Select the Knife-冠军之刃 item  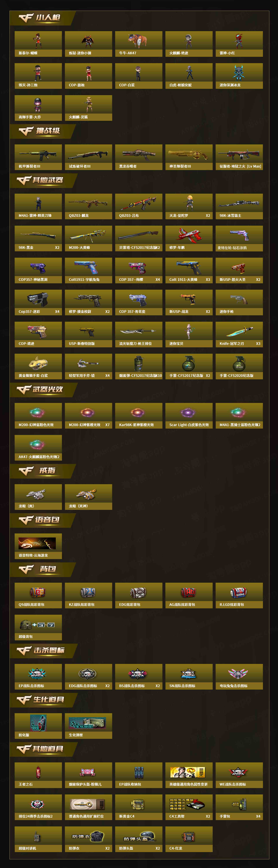coord(239,334)
